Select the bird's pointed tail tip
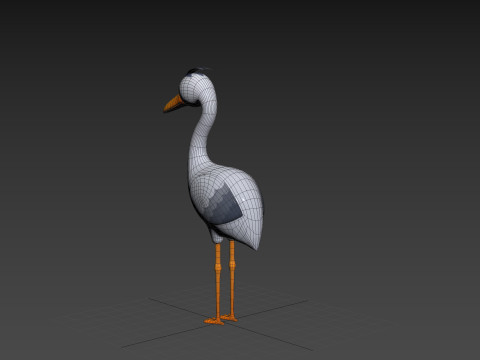This screenshot has width=480, height=360. (x=256, y=245)
